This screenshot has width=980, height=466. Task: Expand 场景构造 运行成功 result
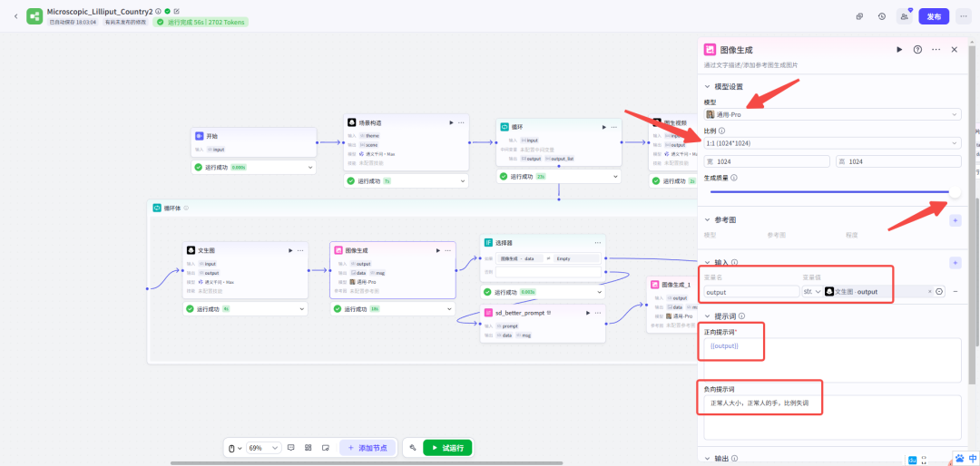click(463, 181)
